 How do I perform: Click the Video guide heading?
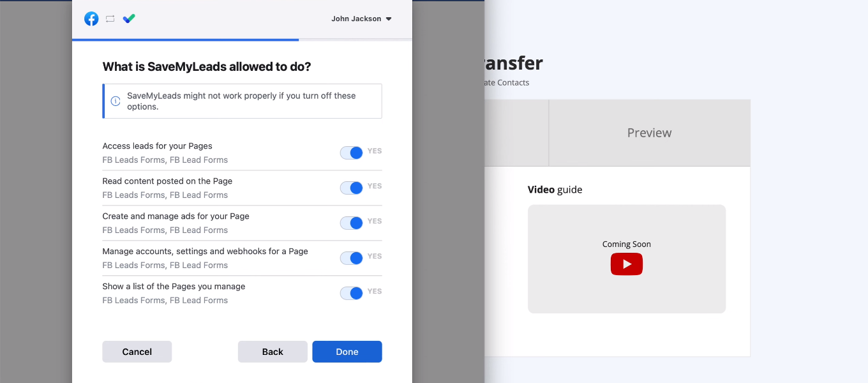tap(555, 190)
